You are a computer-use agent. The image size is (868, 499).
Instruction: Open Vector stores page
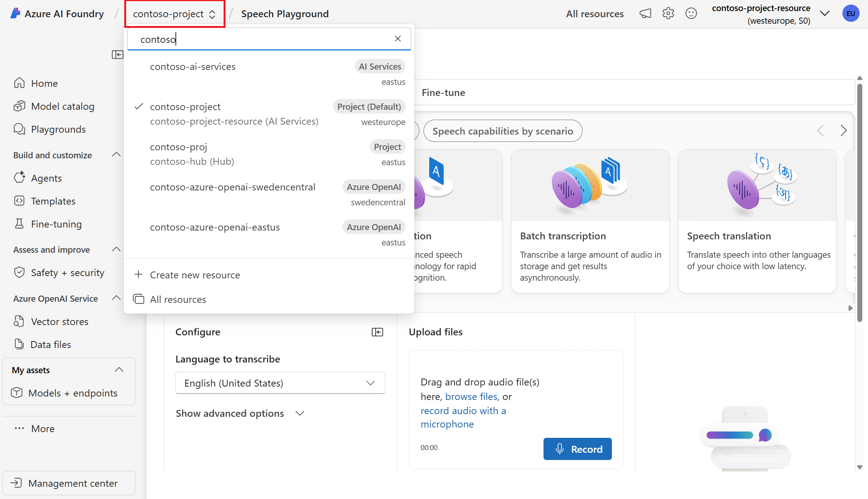click(x=51, y=322)
